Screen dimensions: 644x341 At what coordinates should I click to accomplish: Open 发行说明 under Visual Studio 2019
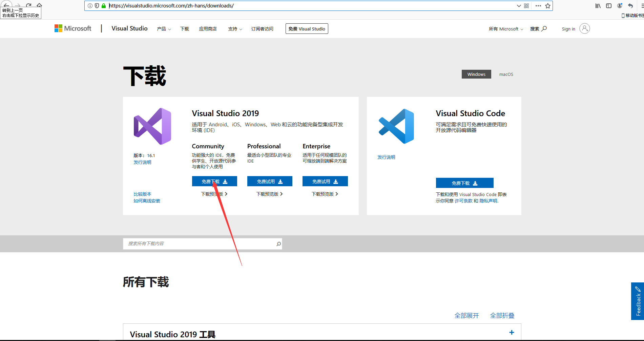coord(142,162)
